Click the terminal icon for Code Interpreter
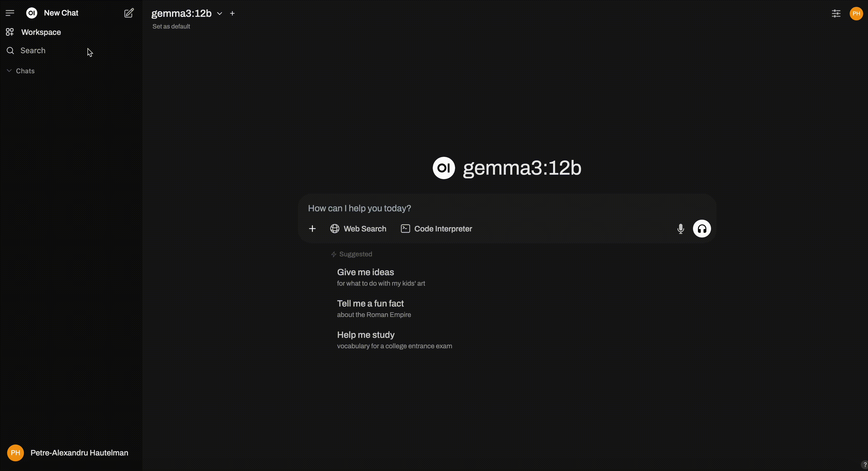The width and height of the screenshot is (868, 471). pyautogui.click(x=405, y=229)
